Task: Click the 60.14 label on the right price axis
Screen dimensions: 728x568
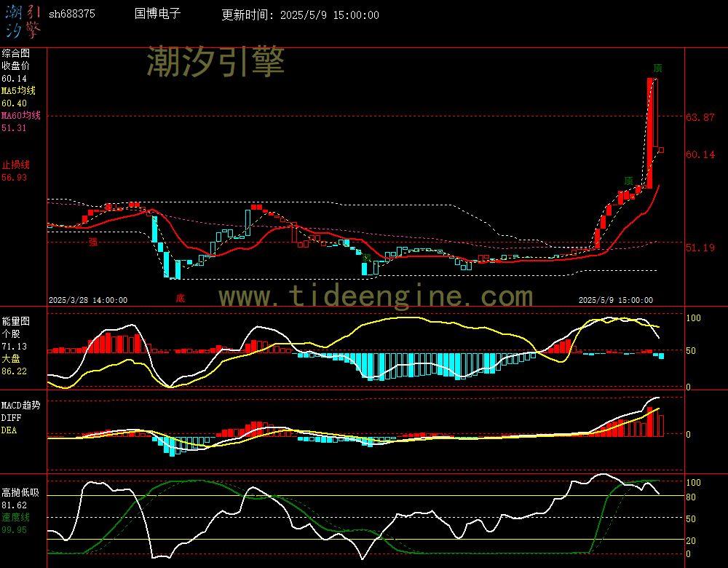Action: coord(700,154)
